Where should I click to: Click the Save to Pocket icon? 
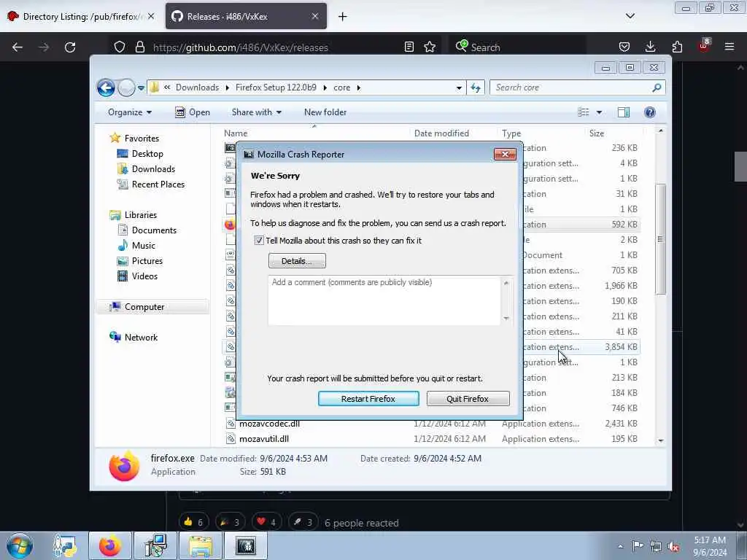(x=624, y=47)
